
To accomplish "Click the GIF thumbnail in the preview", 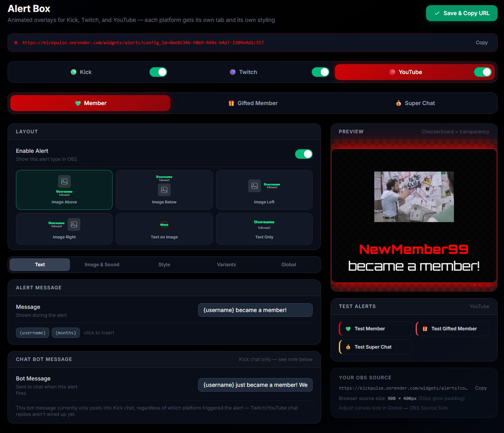I will tap(414, 197).
